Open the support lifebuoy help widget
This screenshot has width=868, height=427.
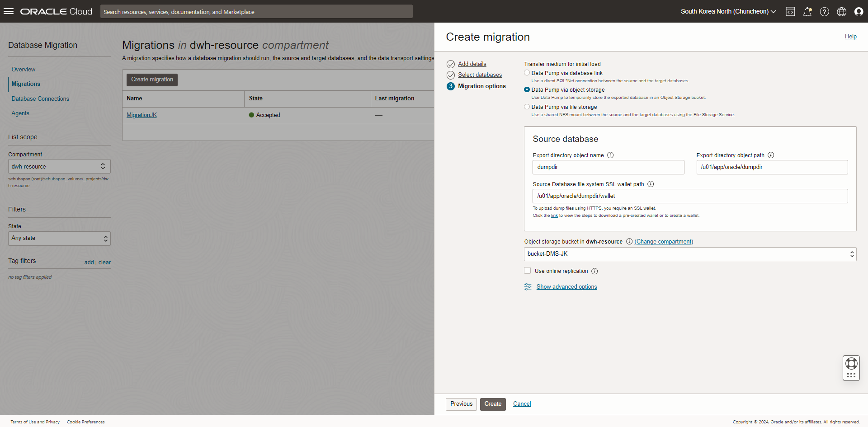[x=851, y=363]
